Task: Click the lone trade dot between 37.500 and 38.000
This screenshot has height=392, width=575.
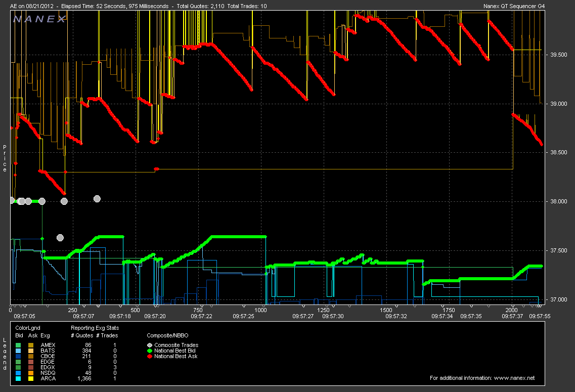Action: point(60,238)
